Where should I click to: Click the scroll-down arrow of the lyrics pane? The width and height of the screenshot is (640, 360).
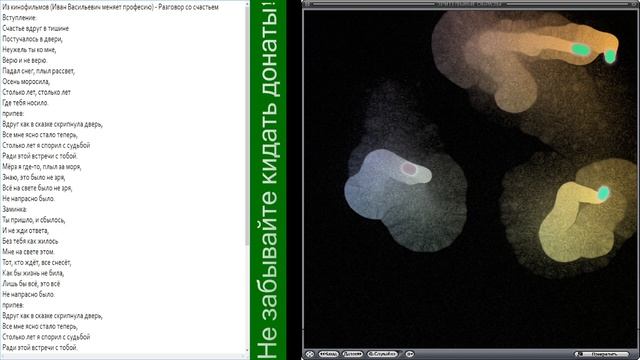pyautogui.click(x=247, y=351)
